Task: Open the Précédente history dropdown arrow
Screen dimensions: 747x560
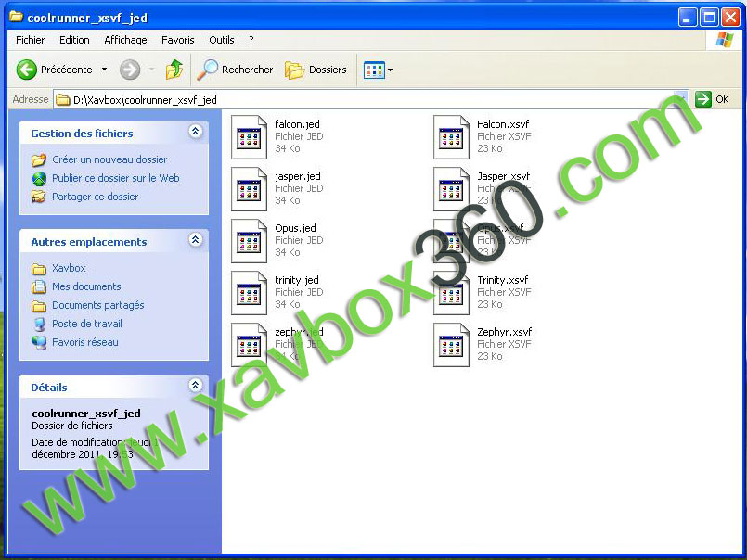Action: (104, 70)
